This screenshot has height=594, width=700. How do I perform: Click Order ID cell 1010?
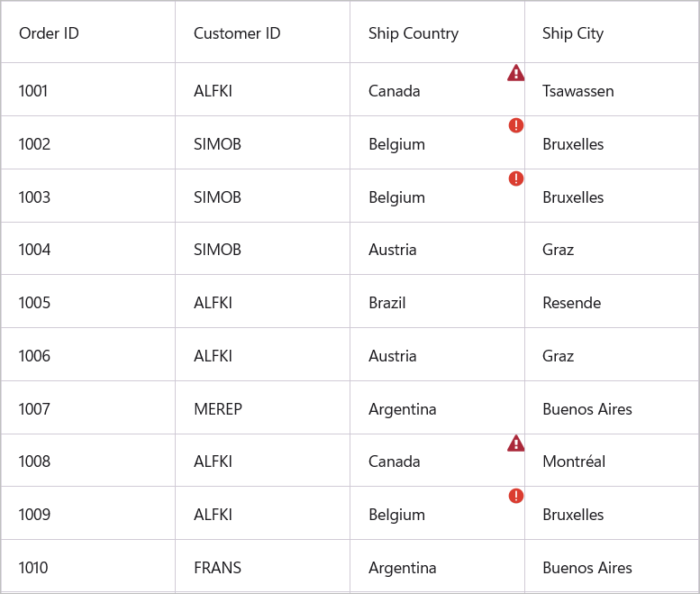[33, 568]
